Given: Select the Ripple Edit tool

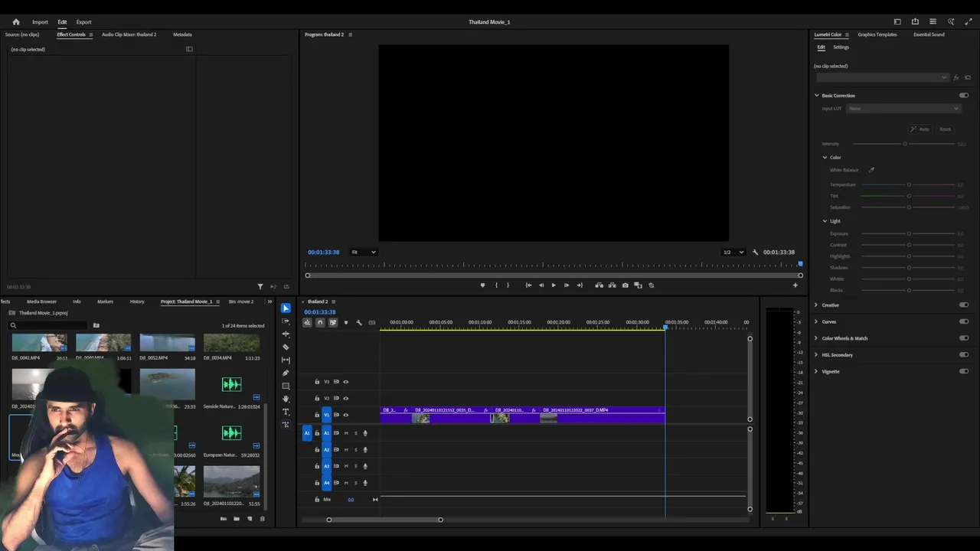Looking at the screenshot, I should pyautogui.click(x=286, y=334).
